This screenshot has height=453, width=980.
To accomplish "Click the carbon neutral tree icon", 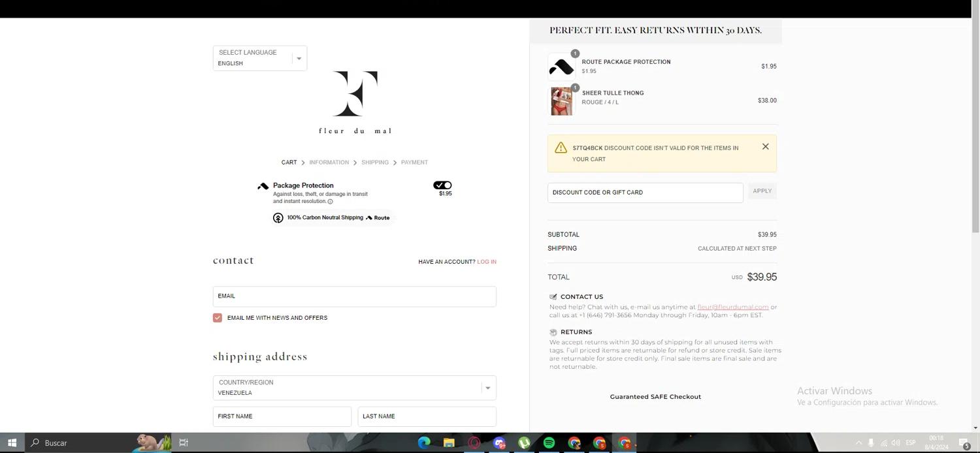I will click(278, 218).
